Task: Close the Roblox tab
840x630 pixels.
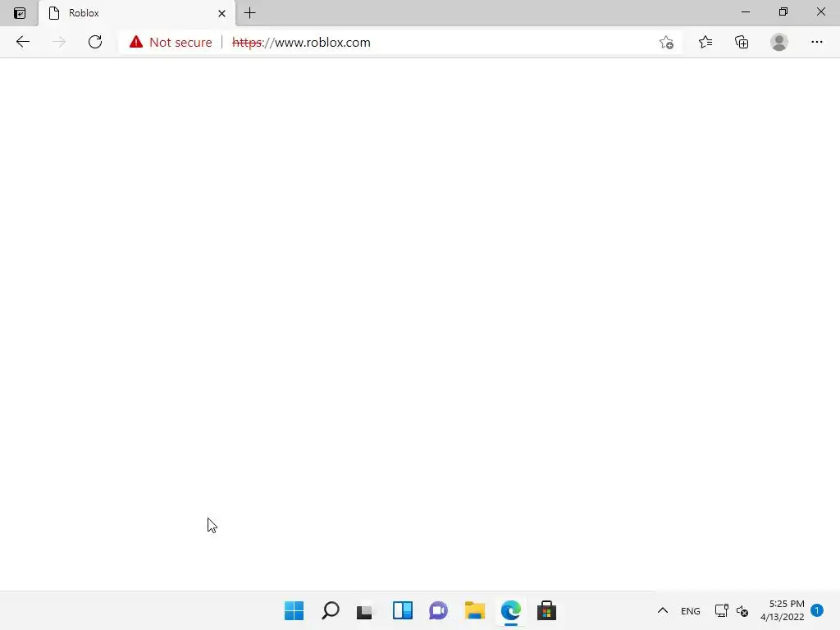Action: [221, 13]
